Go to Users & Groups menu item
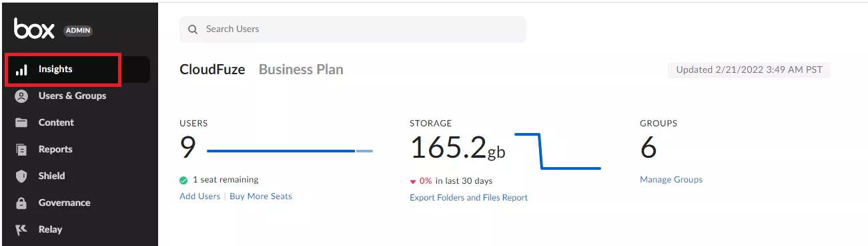The width and height of the screenshot is (868, 246). tap(72, 96)
